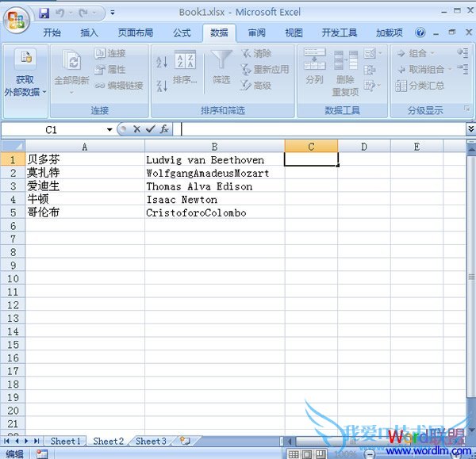Open the 排序 sort dialog

click(185, 67)
